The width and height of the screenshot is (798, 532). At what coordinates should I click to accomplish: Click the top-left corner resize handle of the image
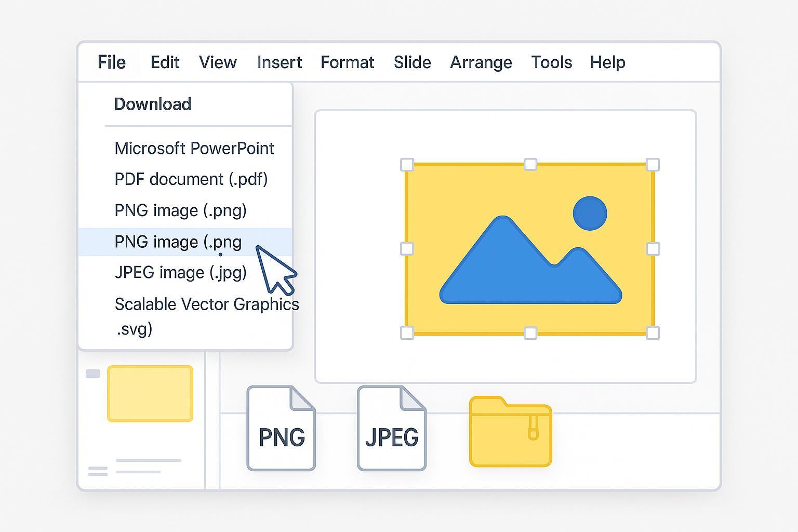click(x=407, y=165)
